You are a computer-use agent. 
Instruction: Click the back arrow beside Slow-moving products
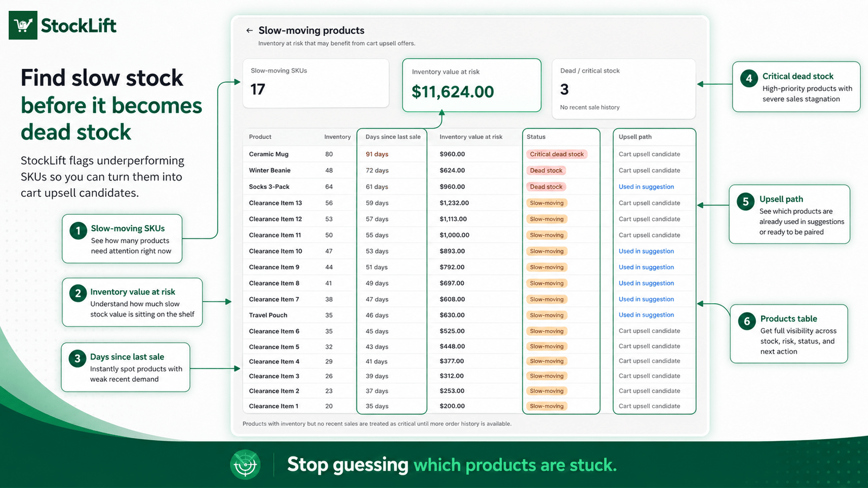[x=249, y=31]
